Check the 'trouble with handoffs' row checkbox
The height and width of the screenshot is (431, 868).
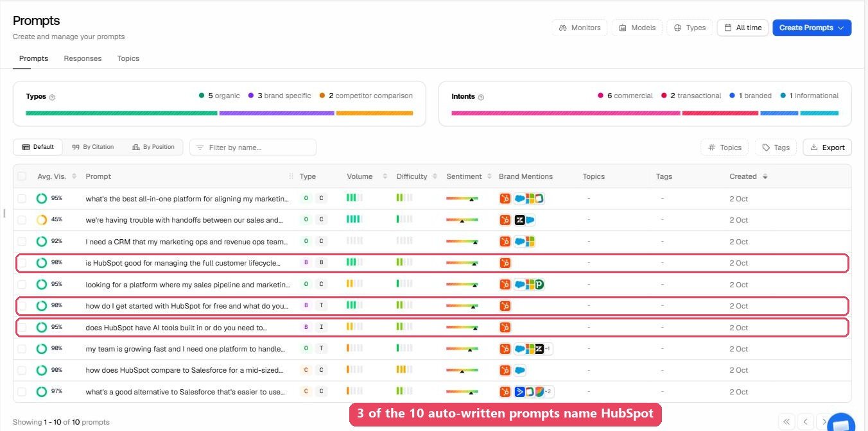point(22,220)
